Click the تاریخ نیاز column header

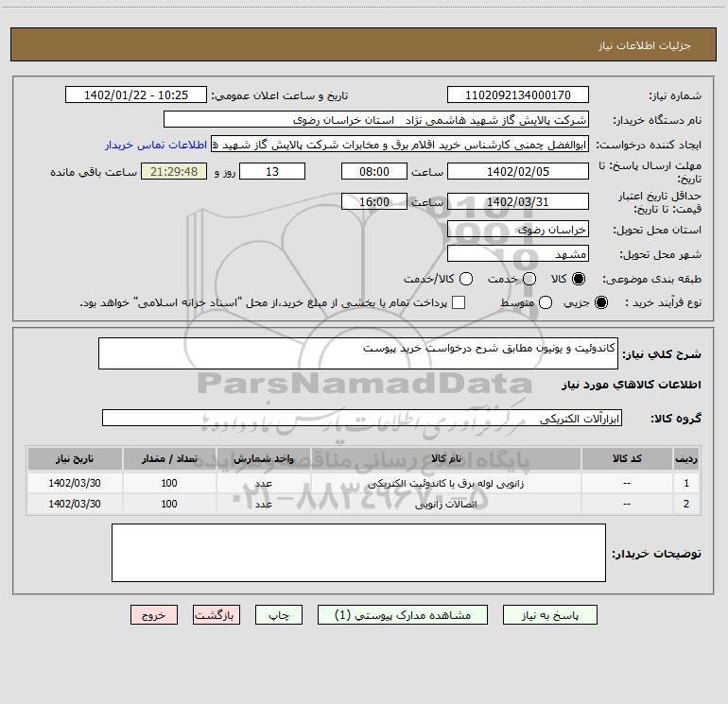[x=75, y=458]
